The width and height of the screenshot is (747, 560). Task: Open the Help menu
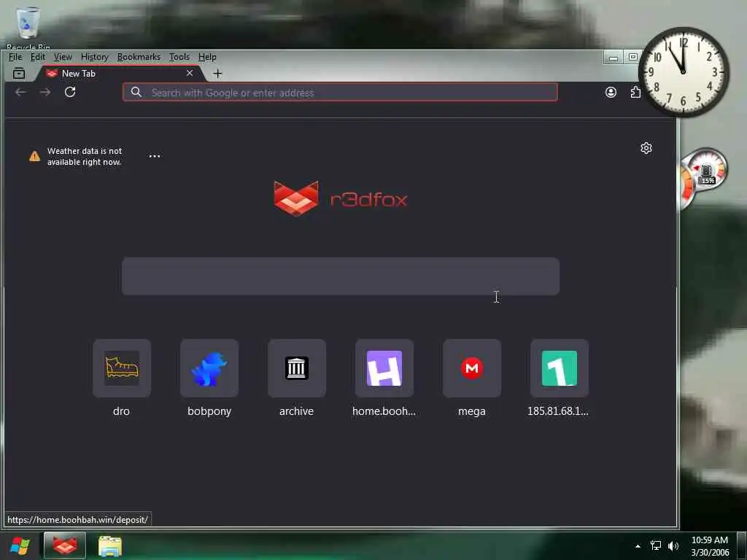(207, 57)
